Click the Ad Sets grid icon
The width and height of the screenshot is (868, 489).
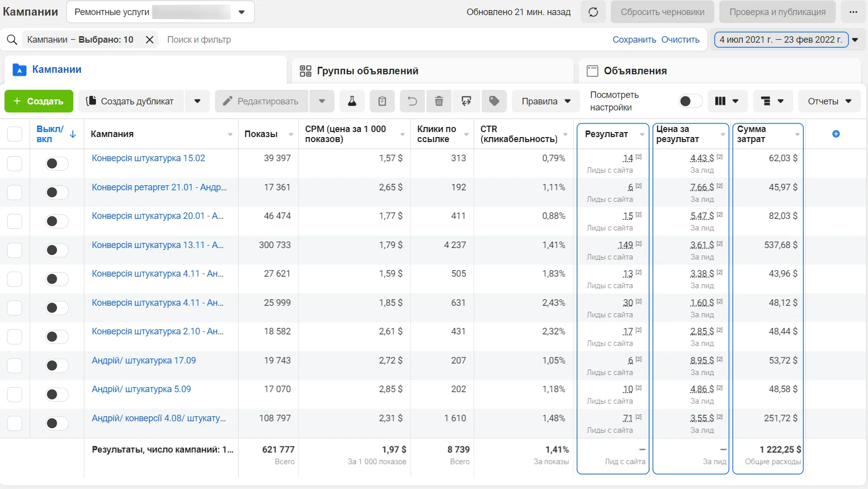[305, 71]
